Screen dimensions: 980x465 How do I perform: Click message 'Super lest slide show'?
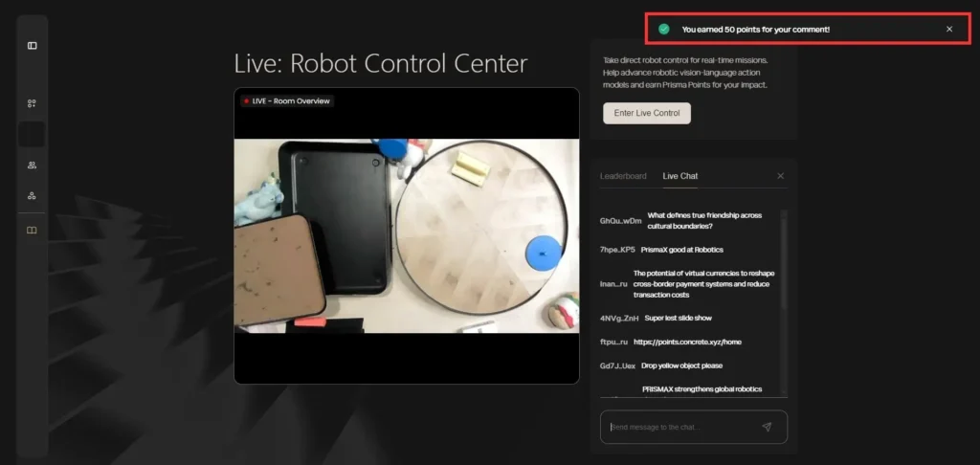[x=679, y=318]
